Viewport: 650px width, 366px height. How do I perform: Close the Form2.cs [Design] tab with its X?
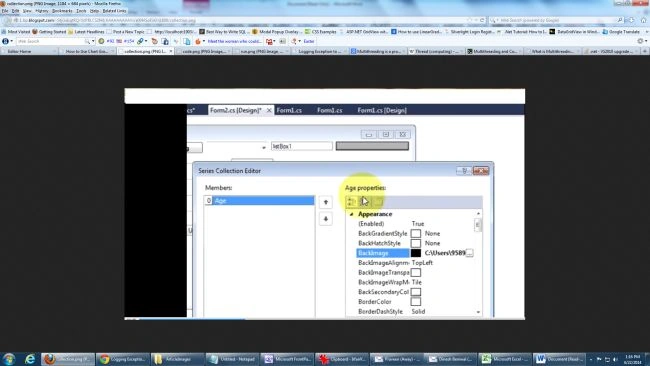pos(269,110)
